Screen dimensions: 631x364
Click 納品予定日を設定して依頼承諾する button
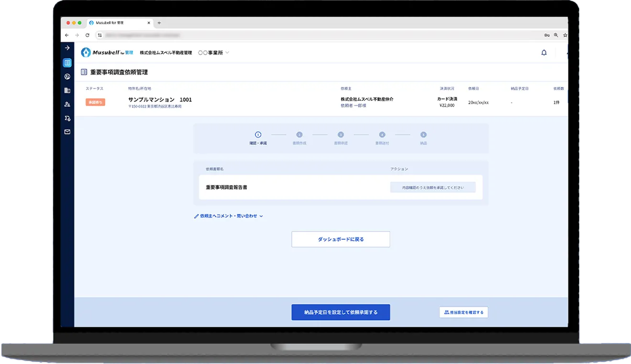[340, 312]
